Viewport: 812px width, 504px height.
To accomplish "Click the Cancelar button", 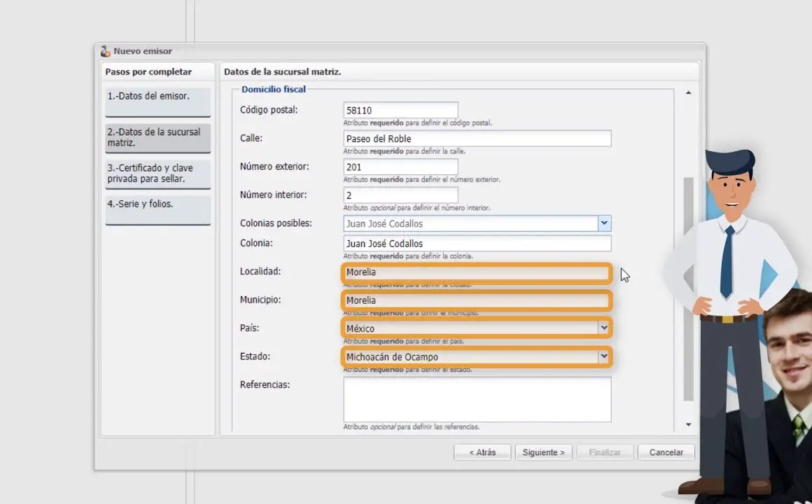I will 666,452.
